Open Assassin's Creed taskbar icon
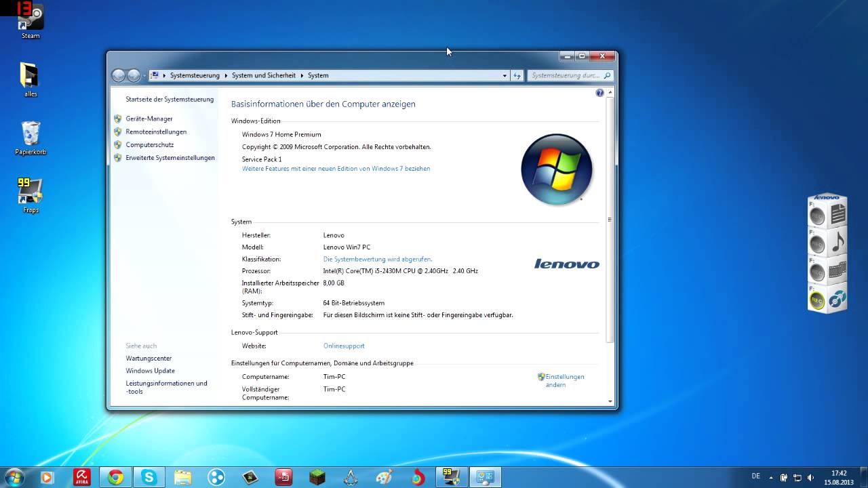868x488 pixels. [x=351, y=477]
